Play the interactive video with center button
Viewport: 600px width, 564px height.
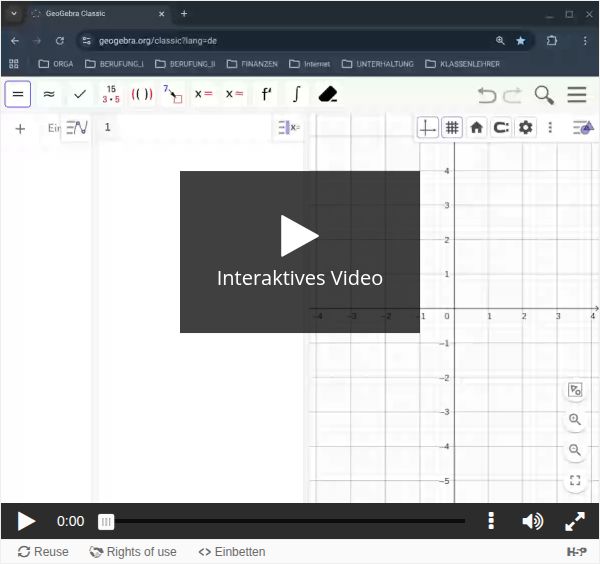[x=299, y=237]
